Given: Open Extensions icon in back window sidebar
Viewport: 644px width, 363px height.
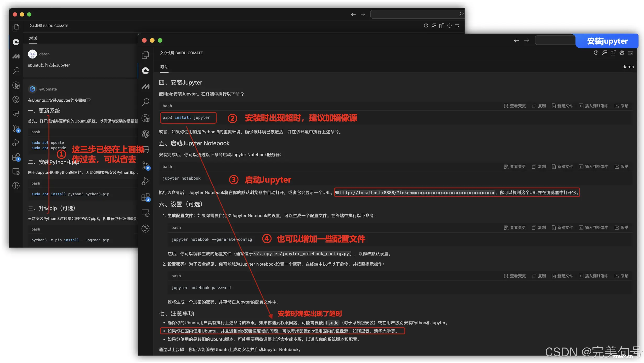Looking at the screenshot, I should point(16,157).
